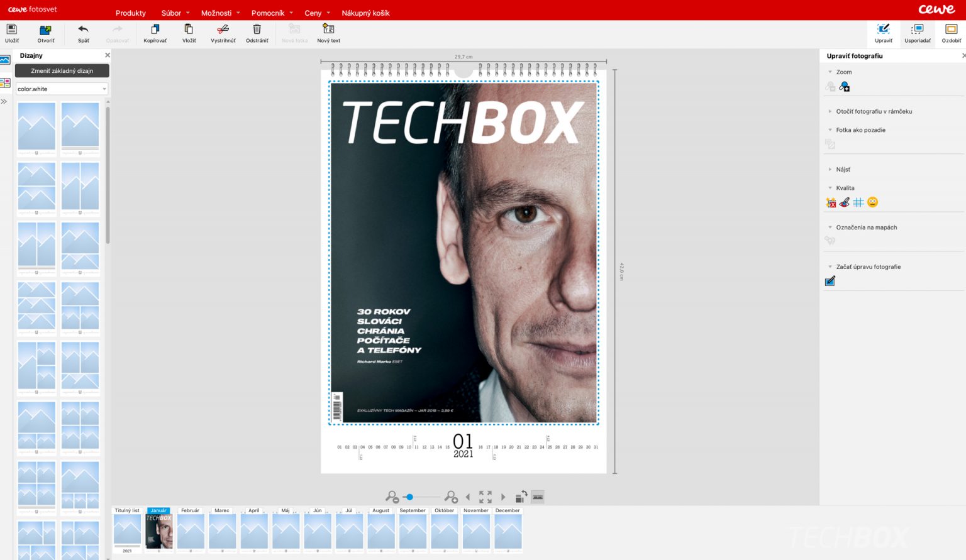Select the Máj page thumbnail

[286, 530]
